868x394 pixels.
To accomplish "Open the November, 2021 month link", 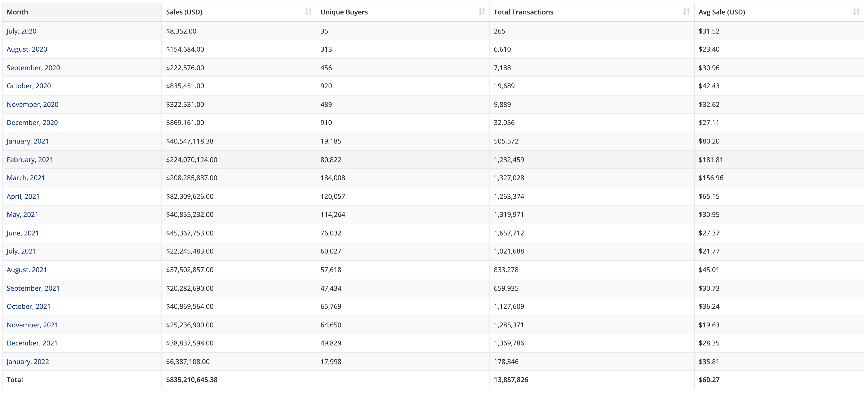I will click(x=32, y=325).
